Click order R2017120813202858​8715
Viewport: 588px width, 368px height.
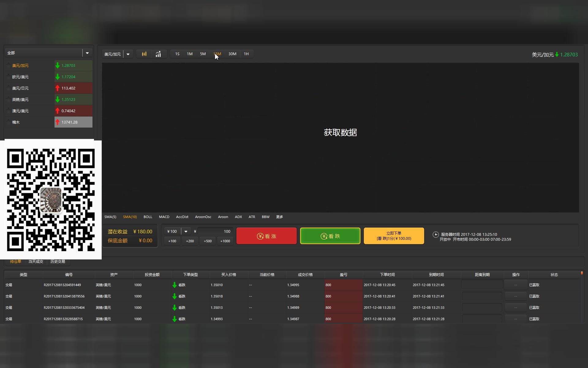(x=63, y=319)
